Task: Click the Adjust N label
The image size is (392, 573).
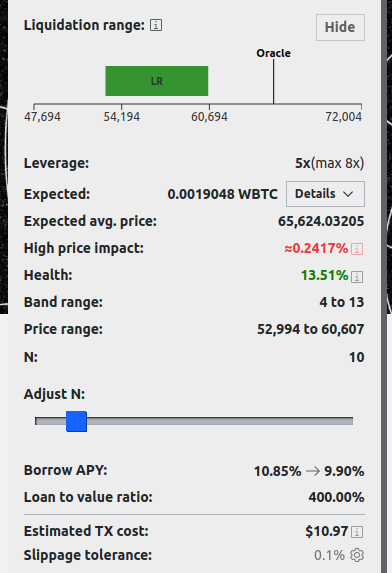Action: tap(54, 394)
